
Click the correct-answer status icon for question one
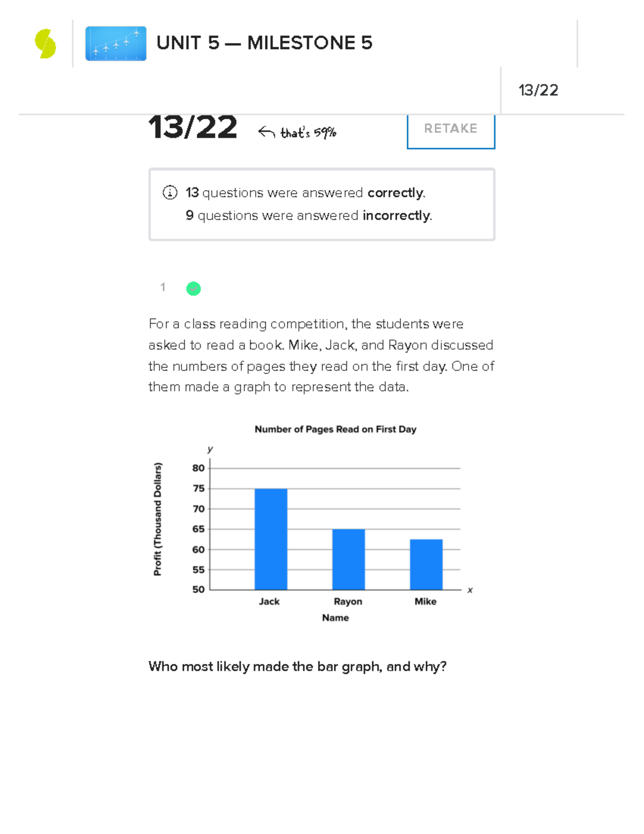tap(193, 288)
